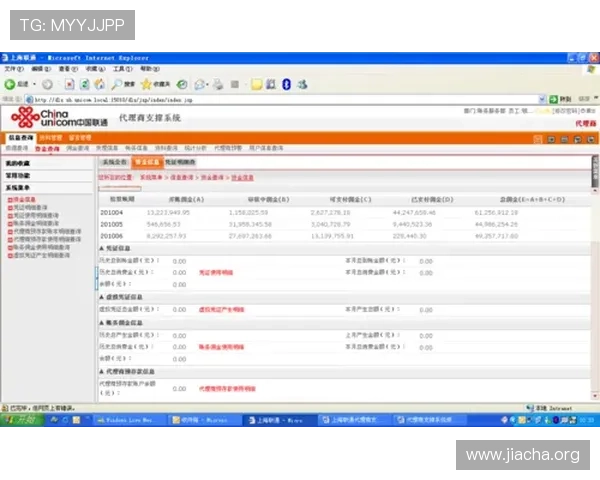This screenshot has height=480, width=600.
Task: Open the Back button history dropdown arrow
Action: point(34,84)
